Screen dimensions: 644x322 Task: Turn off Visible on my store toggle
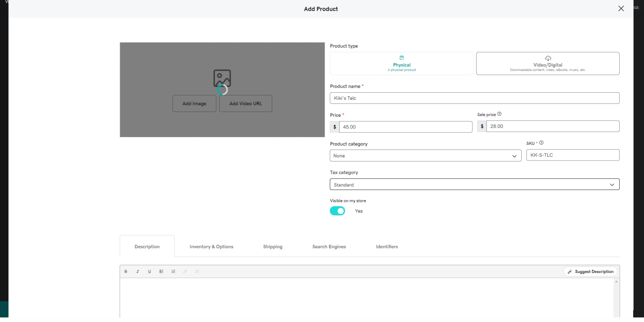coord(337,211)
